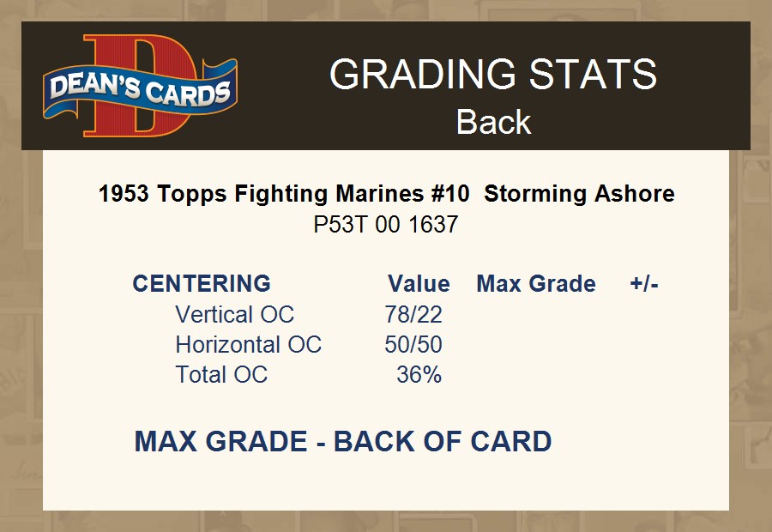The width and height of the screenshot is (772, 532).
Task: Click the 78/22 vertical centering value
Action: (x=413, y=315)
